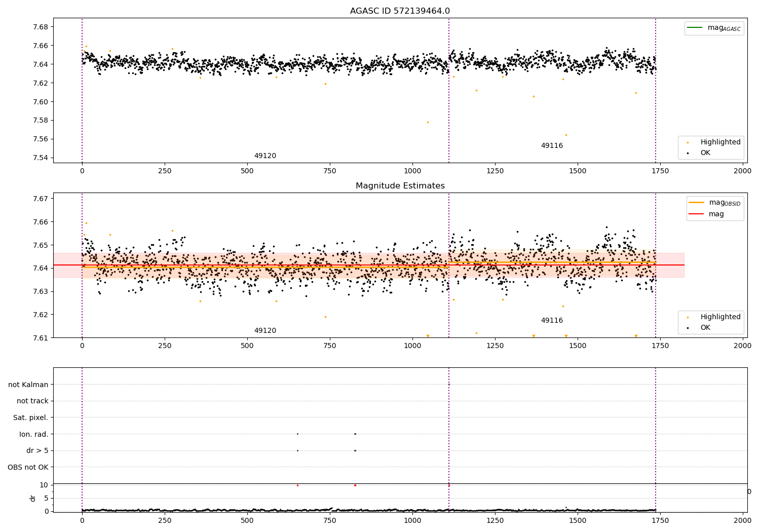This screenshot has height=532, width=760.
Task: Click the 'not Kalman' point at the middle dotted line
Action: (x=449, y=385)
